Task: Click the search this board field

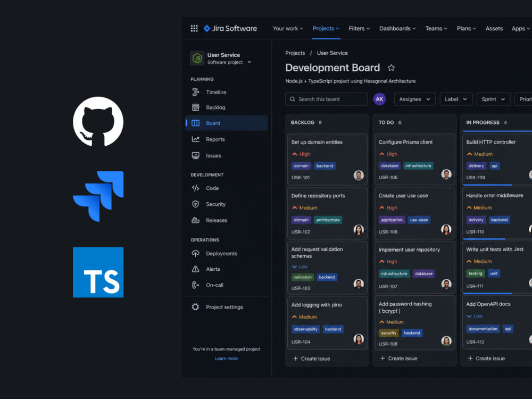Action: tap(327, 99)
